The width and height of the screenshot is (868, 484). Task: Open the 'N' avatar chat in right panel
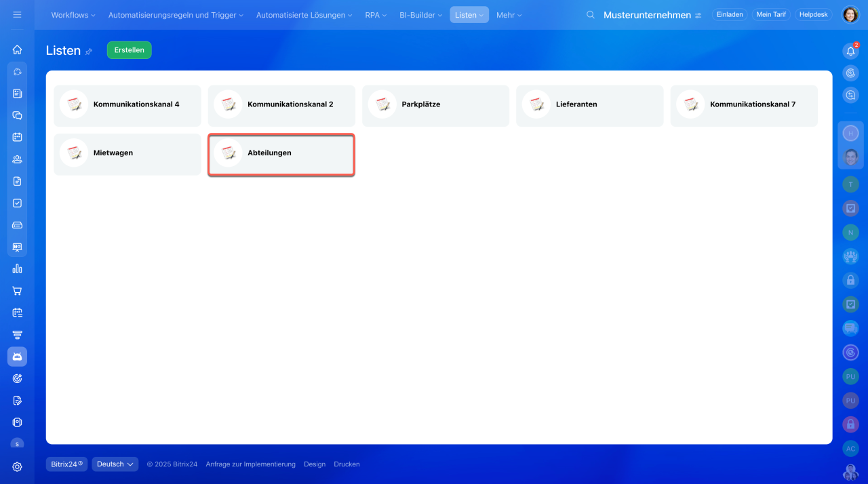[850, 232]
